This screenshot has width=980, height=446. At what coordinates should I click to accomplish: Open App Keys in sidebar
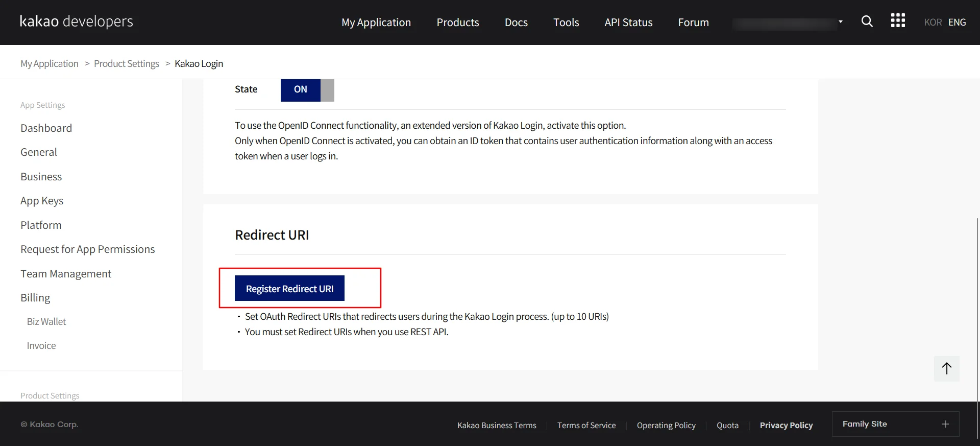point(42,201)
